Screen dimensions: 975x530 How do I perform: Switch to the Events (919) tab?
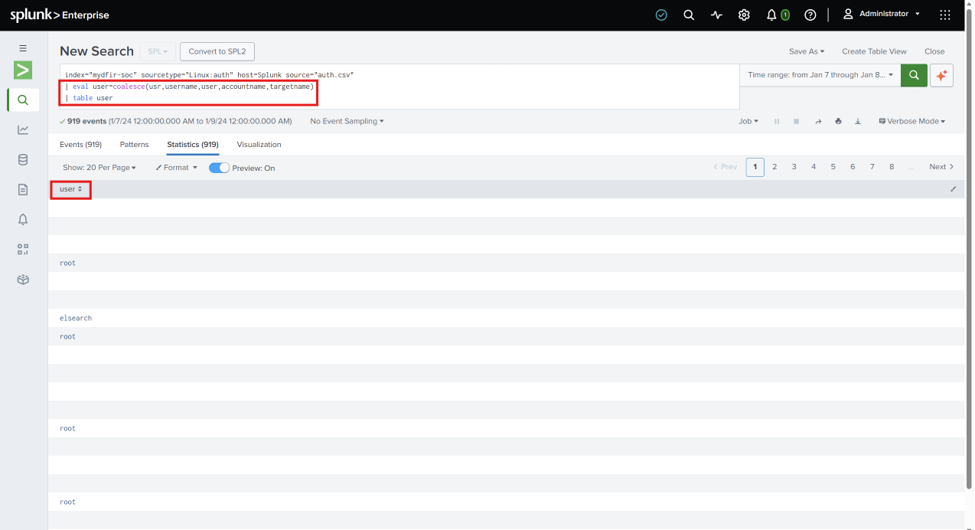80,144
